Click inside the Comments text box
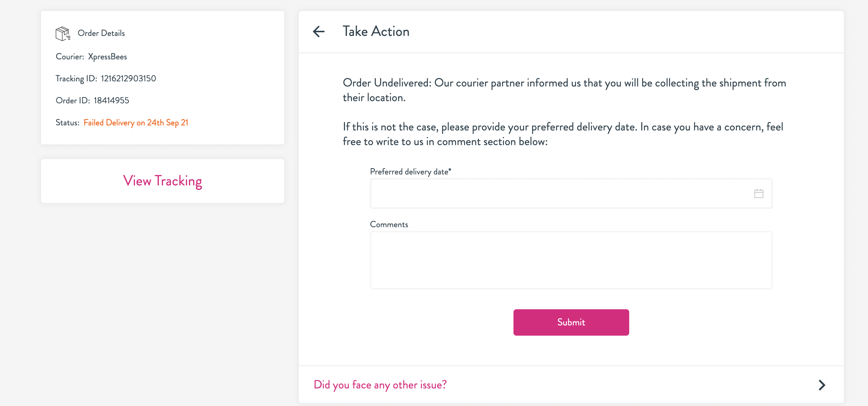 point(571,260)
